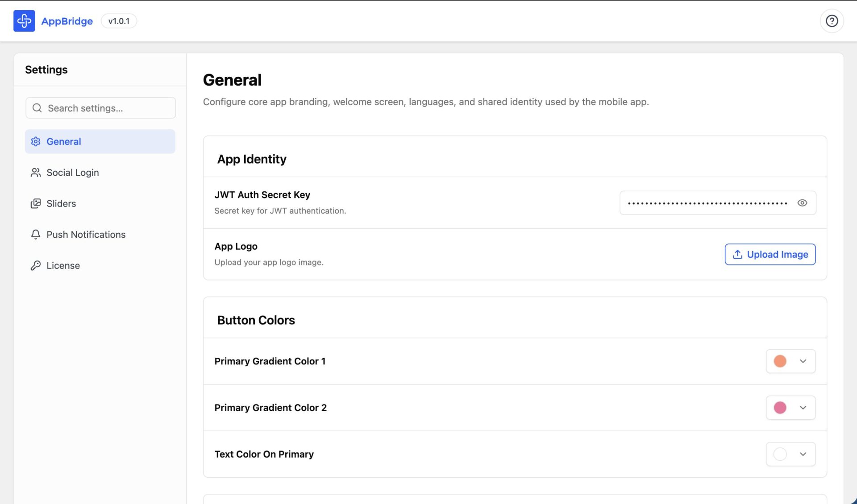Click the upload arrow icon
The height and width of the screenshot is (504, 857).
coord(737,254)
